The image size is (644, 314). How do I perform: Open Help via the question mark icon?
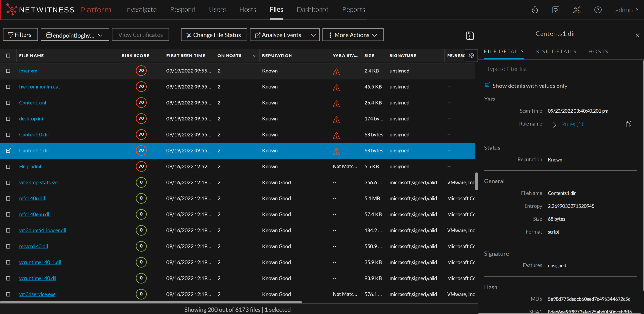pos(598,10)
